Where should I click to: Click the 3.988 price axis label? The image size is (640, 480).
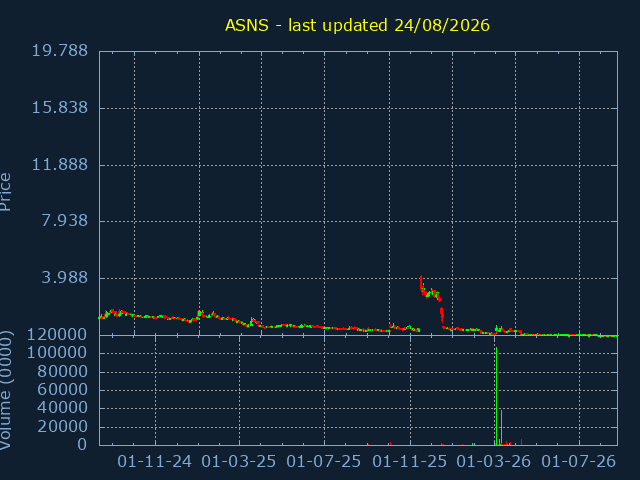pos(64,278)
